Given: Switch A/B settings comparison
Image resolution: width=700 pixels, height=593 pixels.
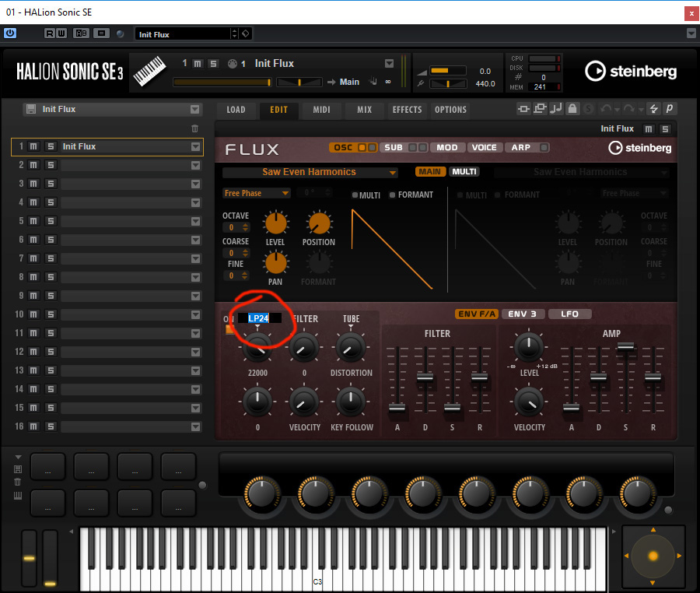Looking at the screenshot, I should (81, 33).
